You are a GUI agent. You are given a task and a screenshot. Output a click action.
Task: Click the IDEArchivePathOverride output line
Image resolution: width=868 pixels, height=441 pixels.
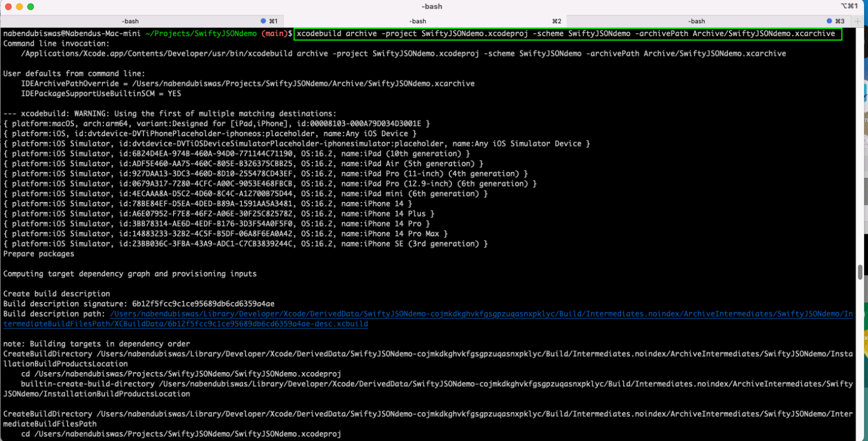point(248,84)
